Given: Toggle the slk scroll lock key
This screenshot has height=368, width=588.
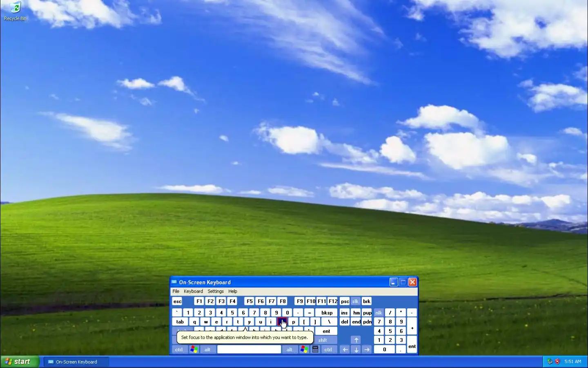Looking at the screenshot, I should [x=355, y=301].
